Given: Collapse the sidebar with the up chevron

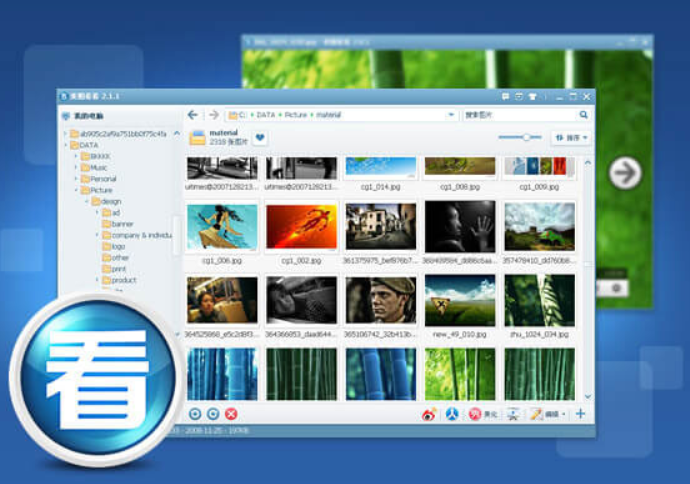Looking at the screenshot, I should 177,133.
